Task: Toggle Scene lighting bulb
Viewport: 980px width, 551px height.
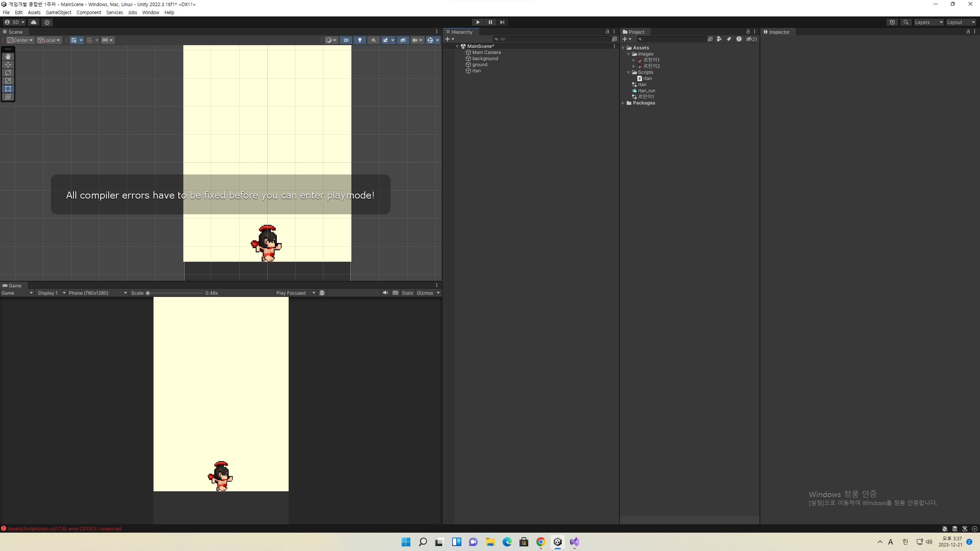Action: point(360,40)
